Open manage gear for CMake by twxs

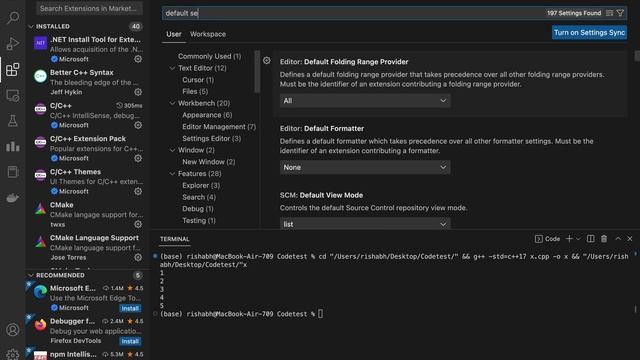point(138,224)
